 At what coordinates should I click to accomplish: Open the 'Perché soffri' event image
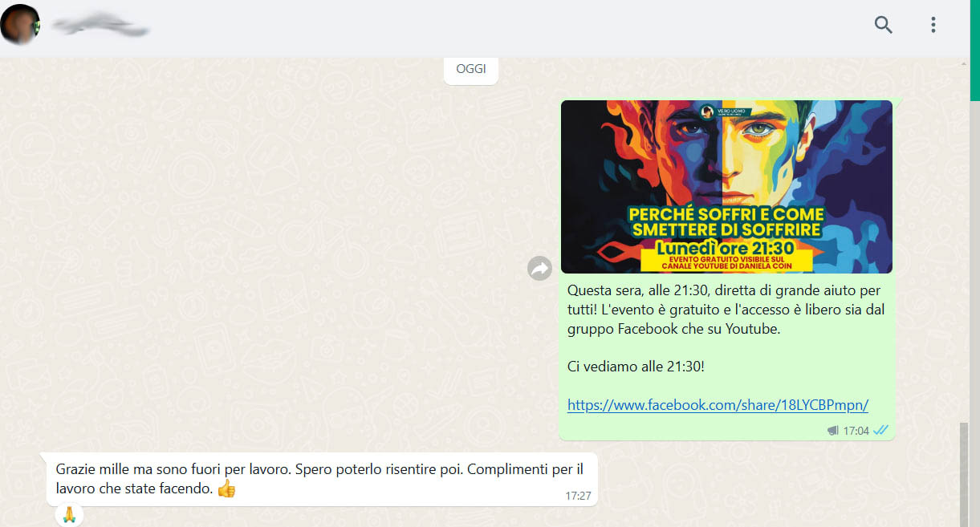coord(726,187)
